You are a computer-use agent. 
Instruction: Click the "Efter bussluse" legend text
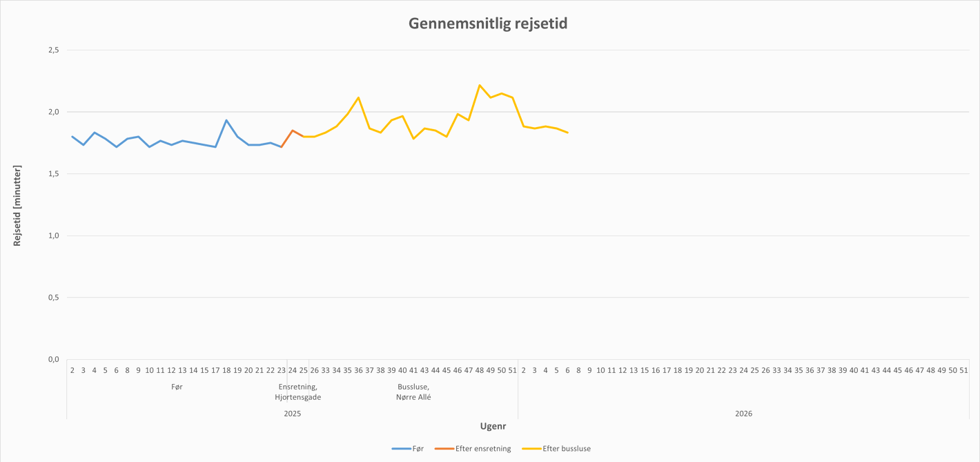tap(567, 449)
